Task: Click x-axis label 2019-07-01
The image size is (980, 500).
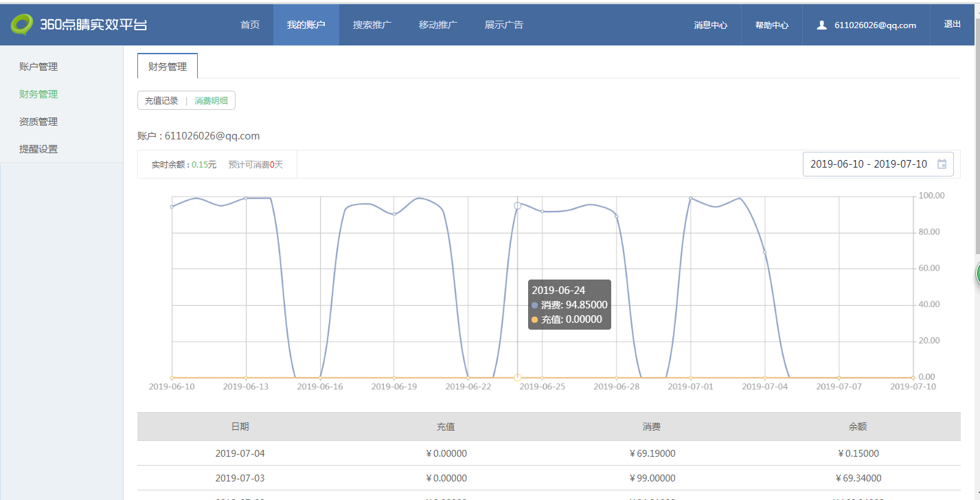Action: click(x=690, y=387)
